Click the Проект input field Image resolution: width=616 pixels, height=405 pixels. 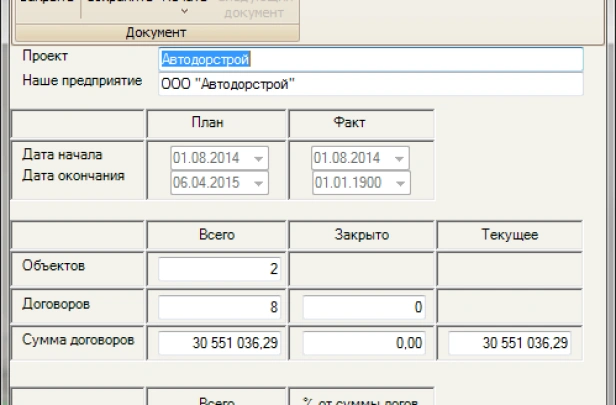click(x=370, y=60)
